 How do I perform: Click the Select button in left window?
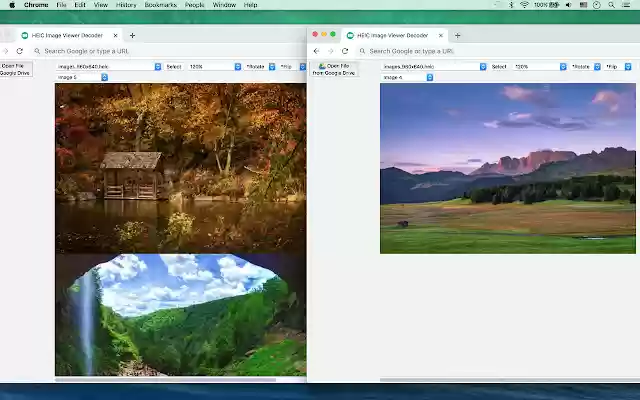pos(174,67)
